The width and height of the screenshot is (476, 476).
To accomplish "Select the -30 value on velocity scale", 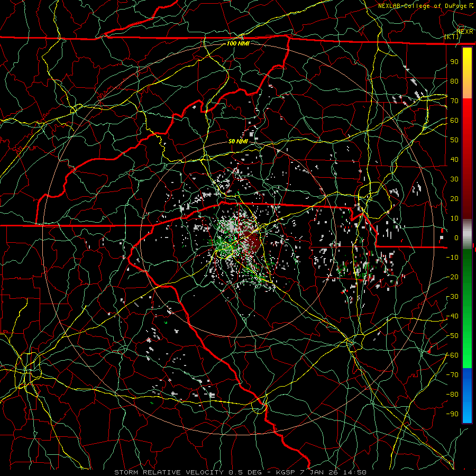I will (x=452, y=297).
